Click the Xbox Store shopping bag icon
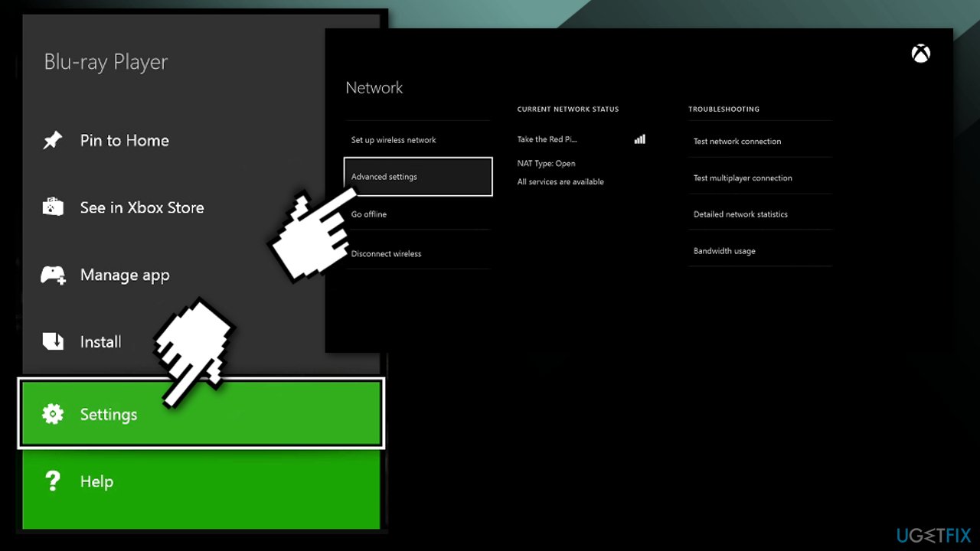Viewport: 980px width, 551px height. point(52,207)
